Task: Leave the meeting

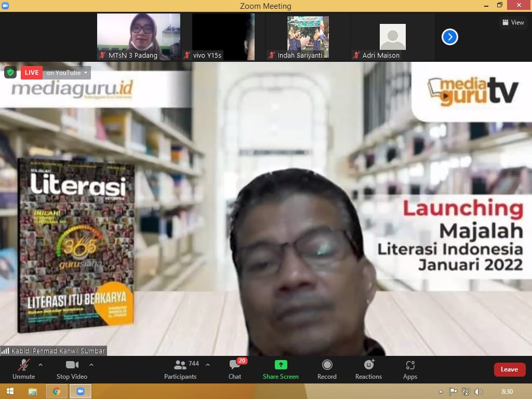Action: click(509, 369)
